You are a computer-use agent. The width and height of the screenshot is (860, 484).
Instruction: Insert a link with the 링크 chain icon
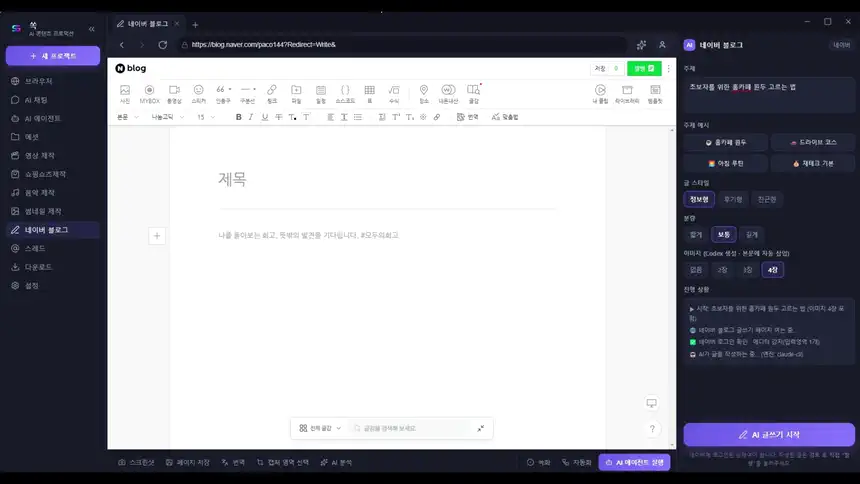coord(272,93)
